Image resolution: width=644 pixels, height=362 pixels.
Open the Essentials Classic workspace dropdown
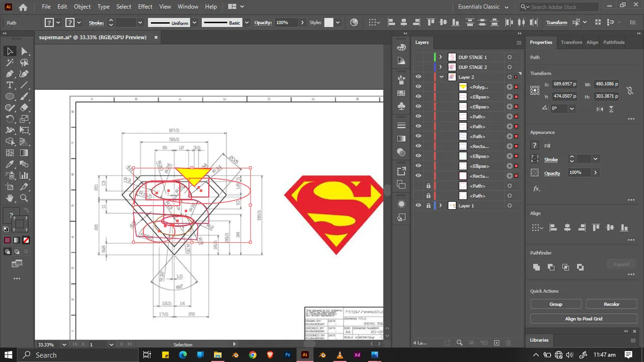coord(483,7)
